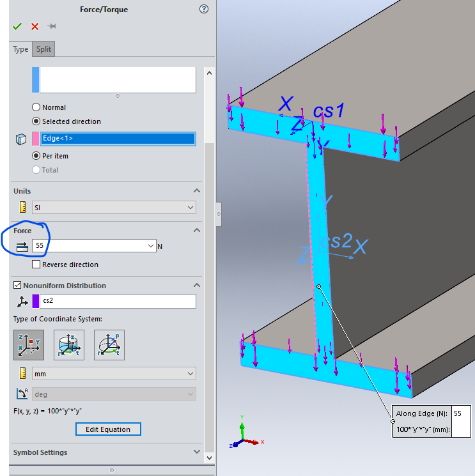Viewport: 475px width, 476px height.
Task: Cancel with the red X icon
Action: point(35,26)
